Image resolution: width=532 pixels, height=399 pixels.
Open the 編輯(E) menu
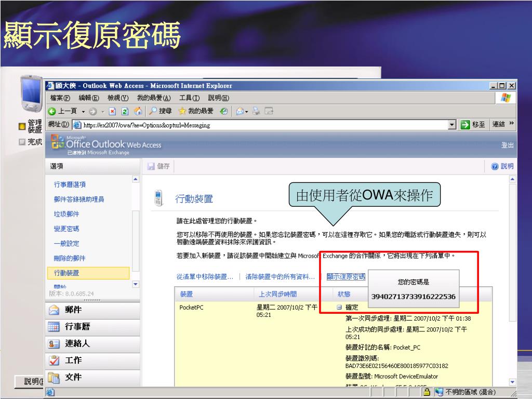pyautogui.click(x=89, y=98)
